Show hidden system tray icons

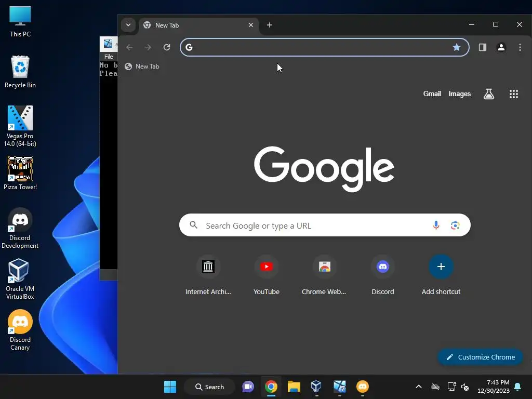click(x=419, y=387)
